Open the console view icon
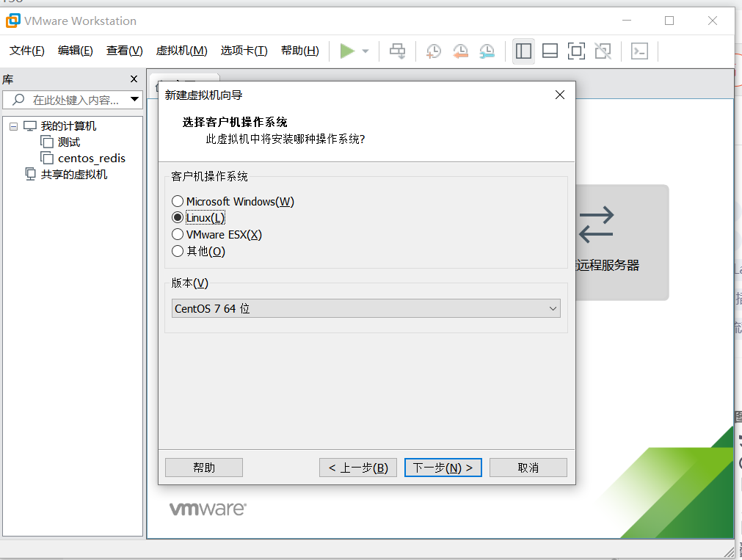This screenshot has height=560, width=742. (639, 51)
